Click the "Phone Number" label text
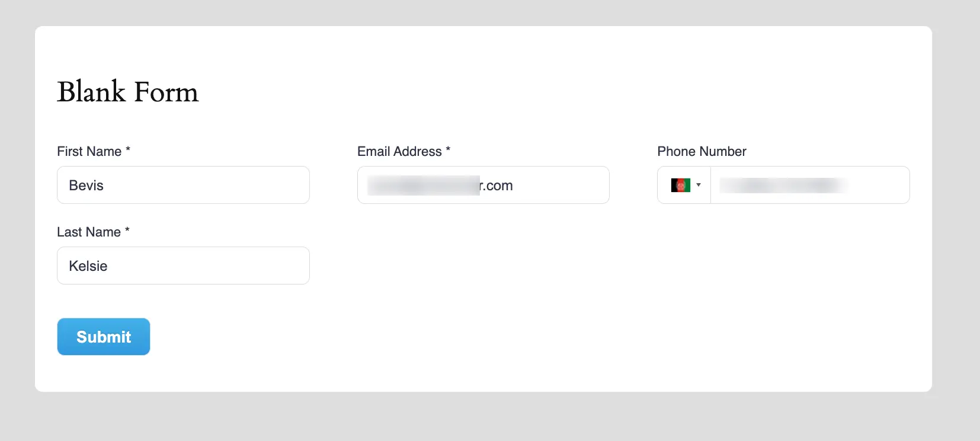This screenshot has width=980, height=441. point(702,151)
